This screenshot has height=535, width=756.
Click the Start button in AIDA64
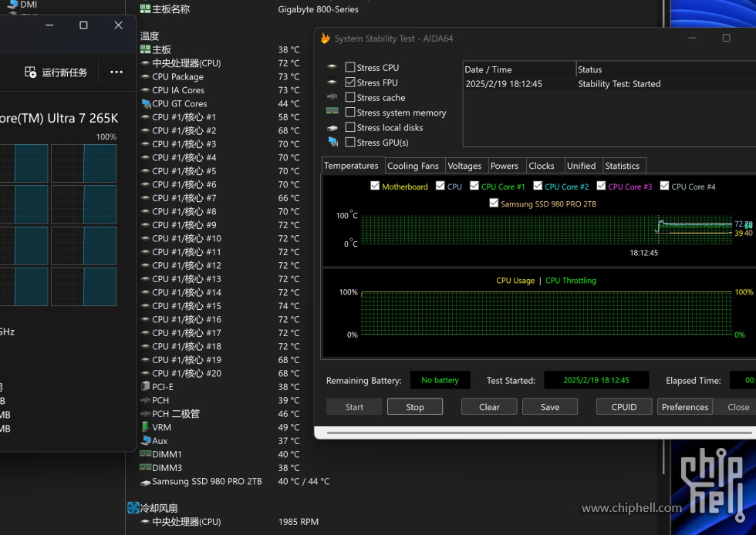(x=354, y=407)
